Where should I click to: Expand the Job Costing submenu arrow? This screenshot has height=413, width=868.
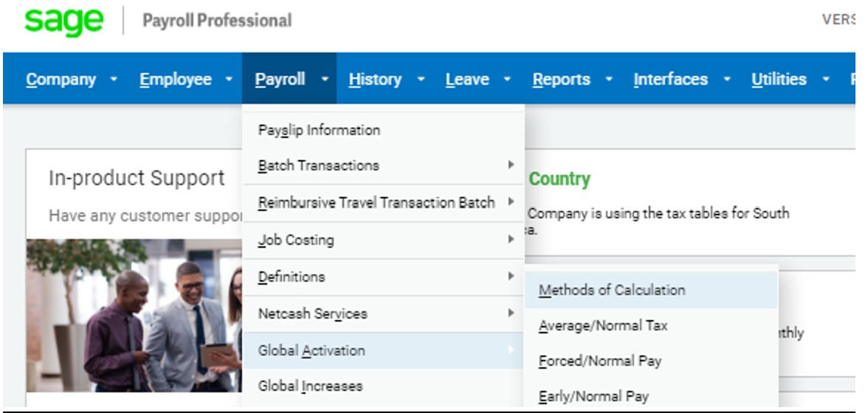(x=510, y=239)
